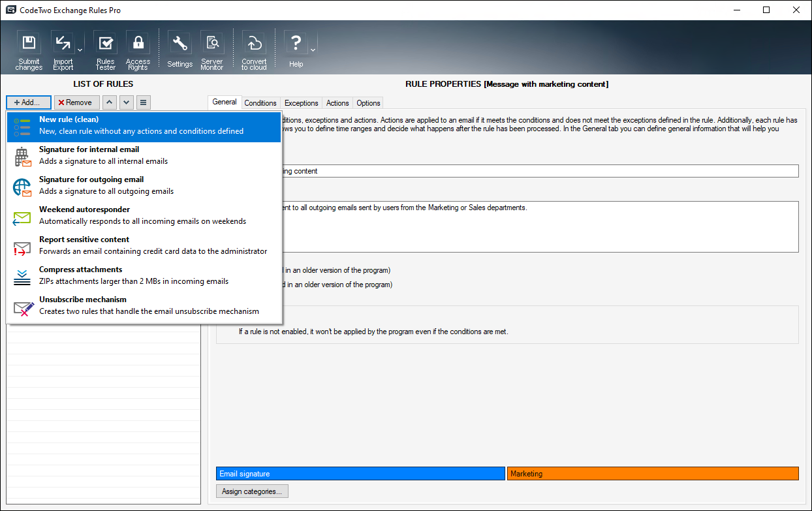Click the internal email signature building icon

pyautogui.click(x=22, y=157)
